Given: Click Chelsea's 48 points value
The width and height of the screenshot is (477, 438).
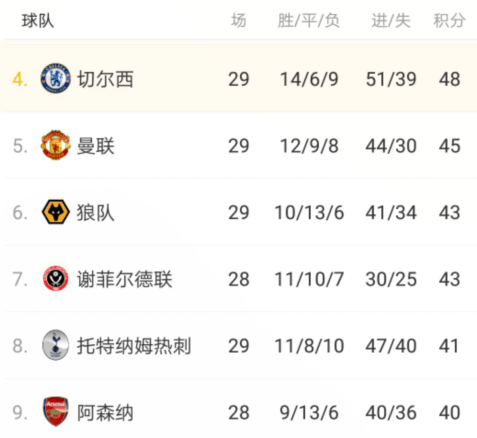Looking at the screenshot, I should (x=449, y=79).
